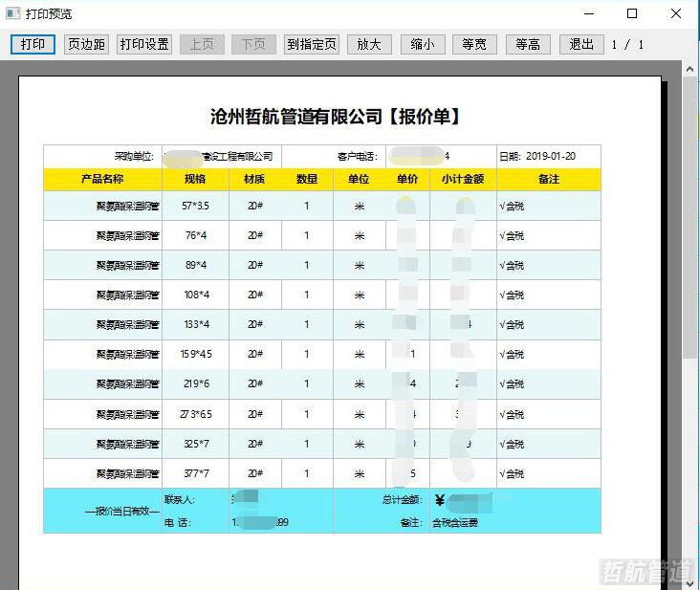Image resolution: width=700 pixels, height=590 pixels.
Task: Click spec cell 133*4
Action: pyautogui.click(x=196, y=324)
